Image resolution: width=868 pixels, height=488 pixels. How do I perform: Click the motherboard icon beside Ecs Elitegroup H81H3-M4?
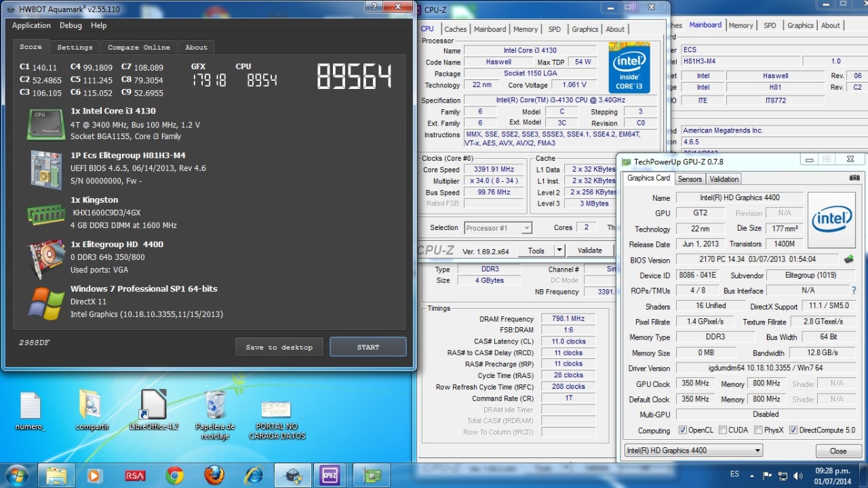46,169
